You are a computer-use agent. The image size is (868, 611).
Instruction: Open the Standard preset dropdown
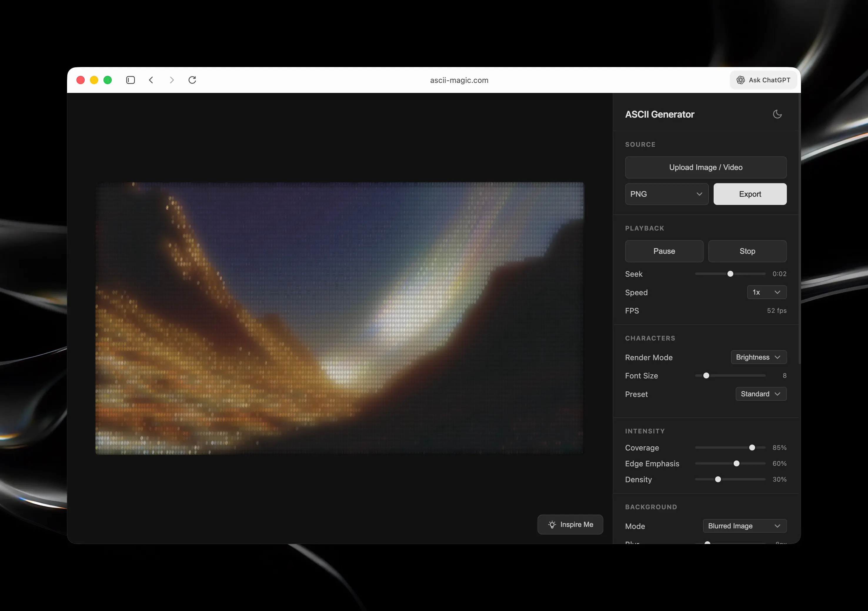pyautogui.click(x=761, y=394)
